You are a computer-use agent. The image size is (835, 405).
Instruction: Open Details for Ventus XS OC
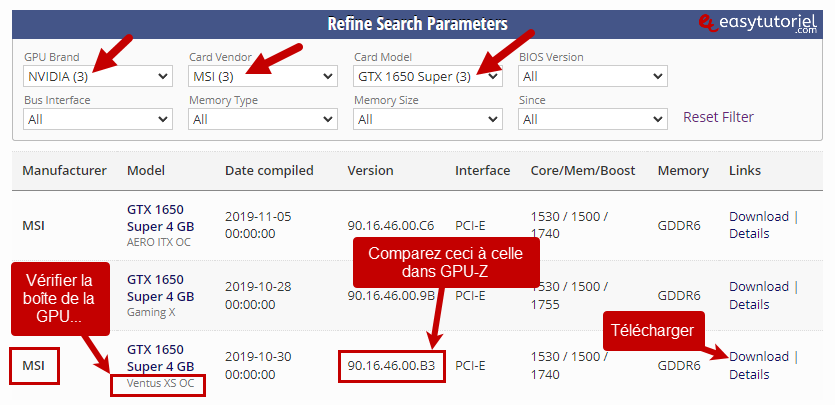click(x=749, y=375)
